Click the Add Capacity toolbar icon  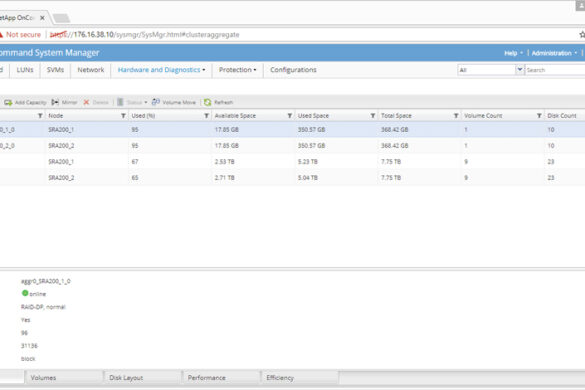[x=8, y=102]
